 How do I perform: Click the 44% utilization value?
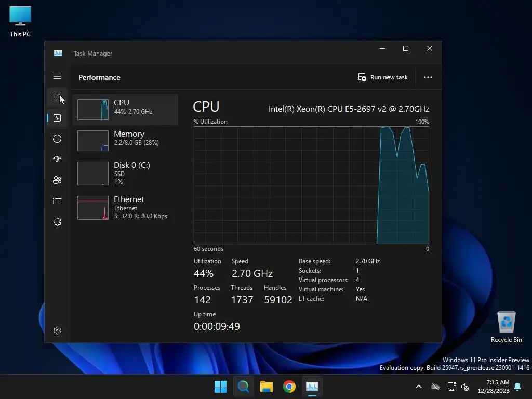tap(204, 273)
